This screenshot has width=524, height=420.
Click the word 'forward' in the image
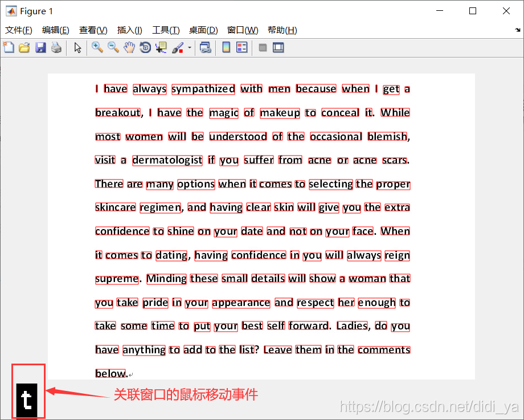coord(309,326)
